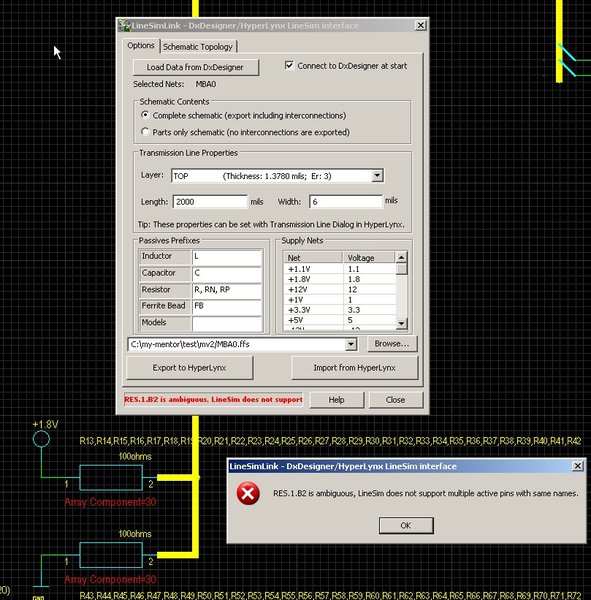591x600 pixels.
Task: Select the upper 100ohms resistor in schematic
Action: tap(111, 478)
